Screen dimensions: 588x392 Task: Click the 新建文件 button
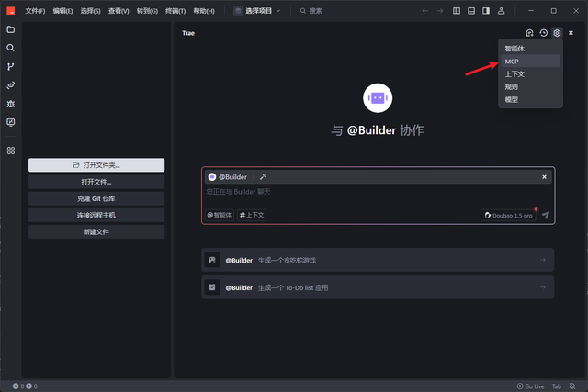tap(96, 231)
